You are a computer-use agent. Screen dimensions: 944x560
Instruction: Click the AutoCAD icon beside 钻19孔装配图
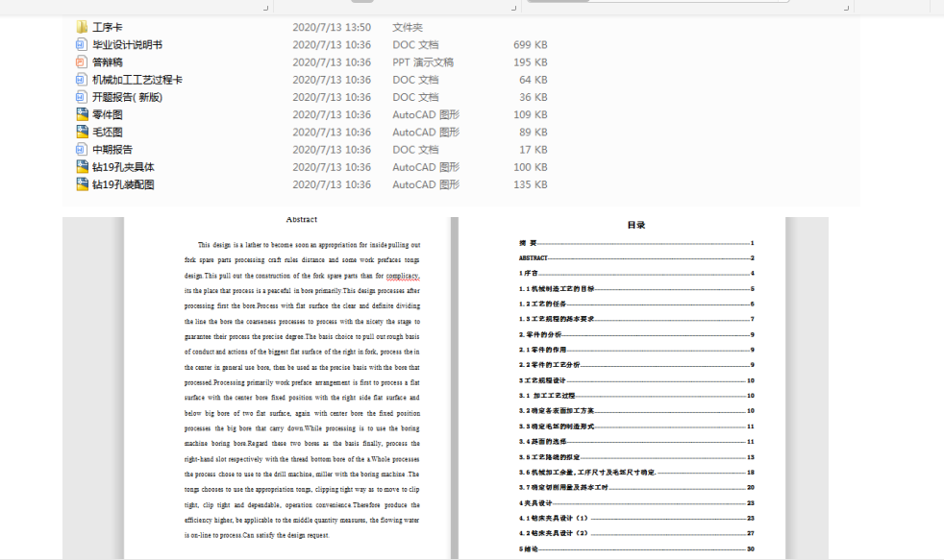coord(82,184)
